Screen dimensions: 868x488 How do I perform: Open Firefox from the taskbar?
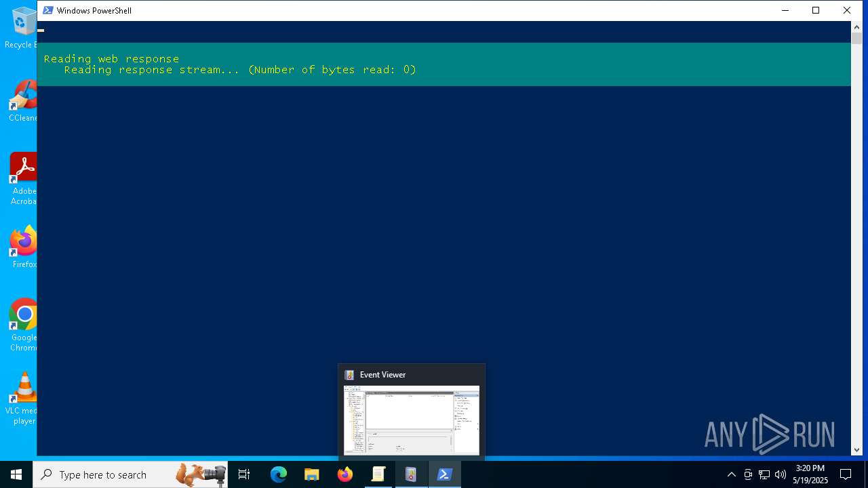tap(345, 474)
